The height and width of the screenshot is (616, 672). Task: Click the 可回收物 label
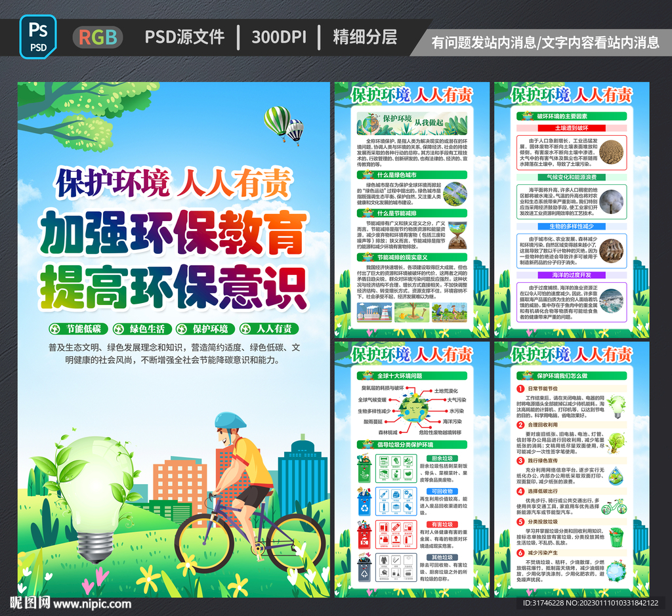tap(442, 491)
